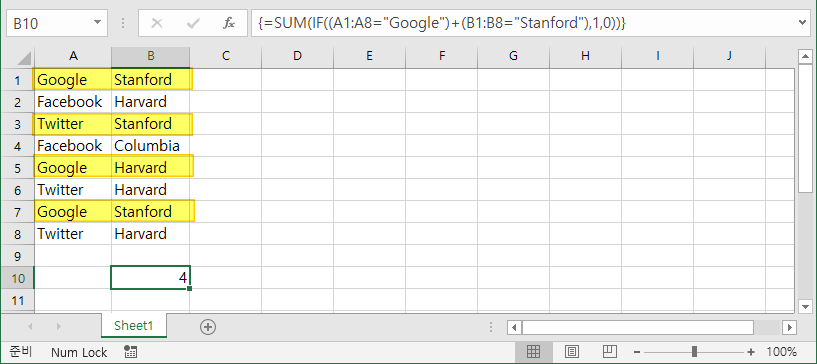Screen dimensions: 817x364
Task: Switch to Page Layout view icon
Action: coord(572,352)
